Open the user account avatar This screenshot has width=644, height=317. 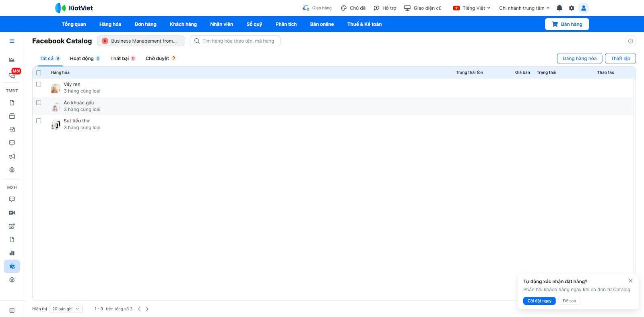[x=584, y=8]
